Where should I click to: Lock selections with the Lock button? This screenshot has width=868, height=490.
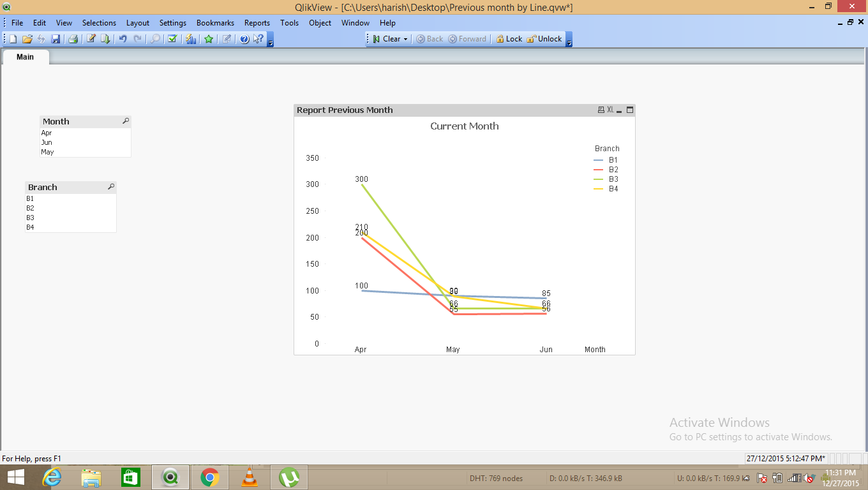(509, 39)
